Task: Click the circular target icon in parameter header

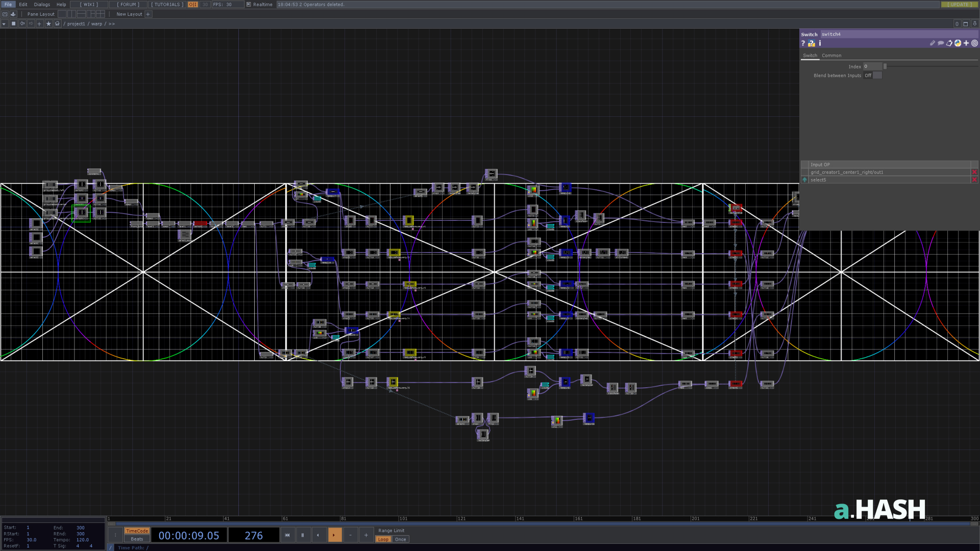Action: 974,43
